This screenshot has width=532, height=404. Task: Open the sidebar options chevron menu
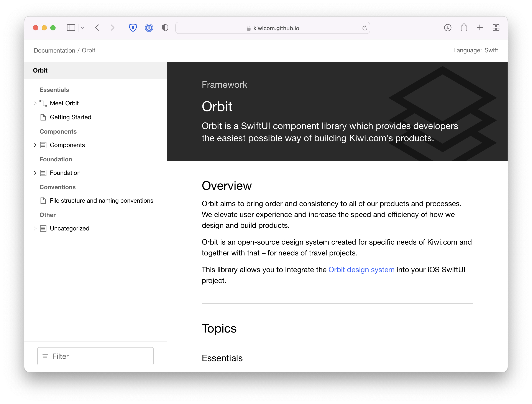(82, 28)
